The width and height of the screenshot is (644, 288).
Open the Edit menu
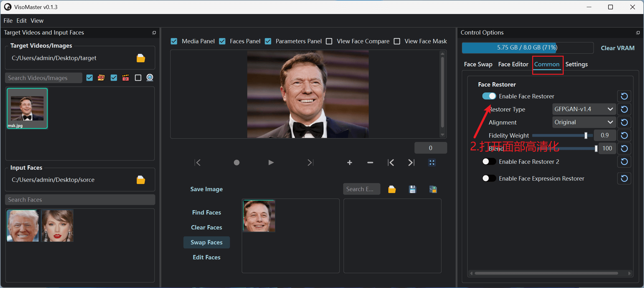click(21, 21)
